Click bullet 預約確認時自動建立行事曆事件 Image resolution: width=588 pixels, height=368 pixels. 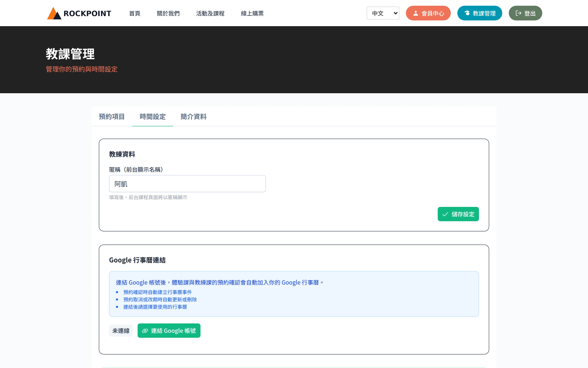(x=157, y=292)
